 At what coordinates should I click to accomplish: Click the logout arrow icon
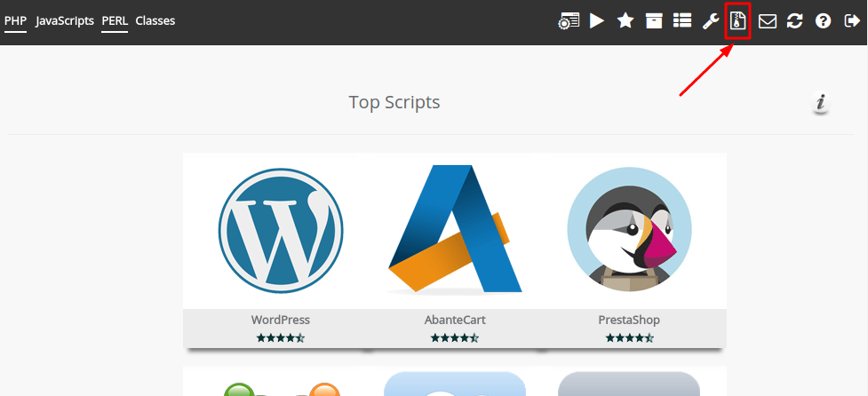(852, 21)
